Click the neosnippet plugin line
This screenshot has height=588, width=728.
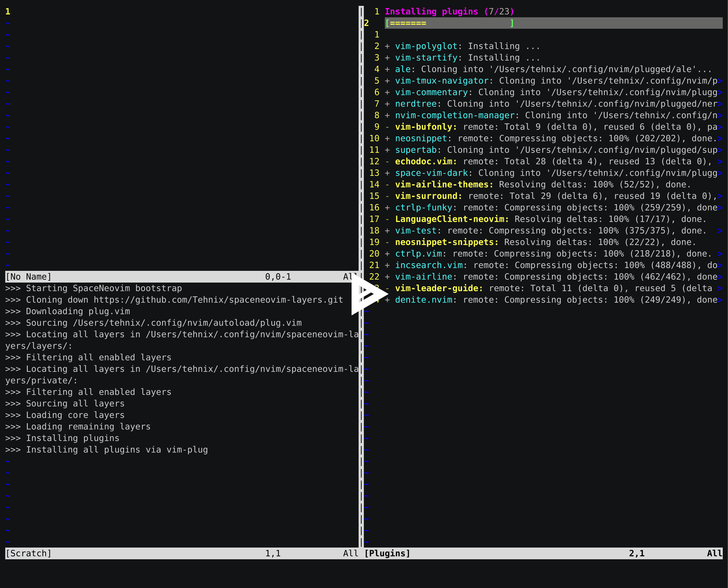(554, 138)
